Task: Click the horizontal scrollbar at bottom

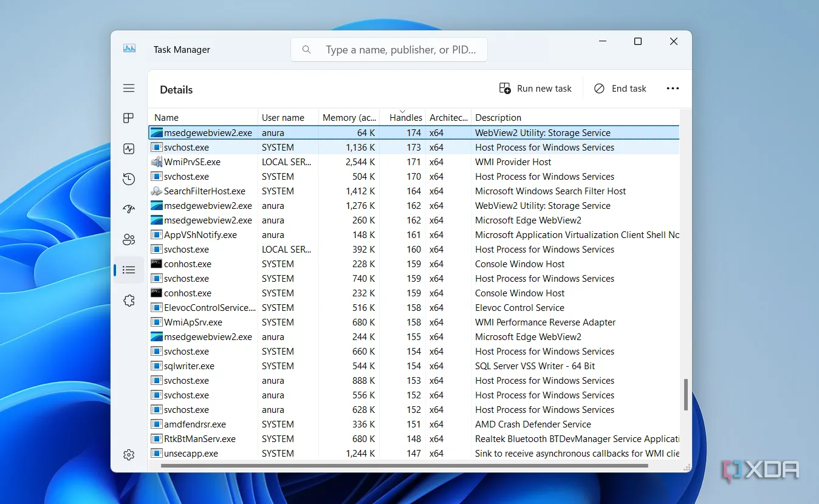Action: [x=404, y=466]
